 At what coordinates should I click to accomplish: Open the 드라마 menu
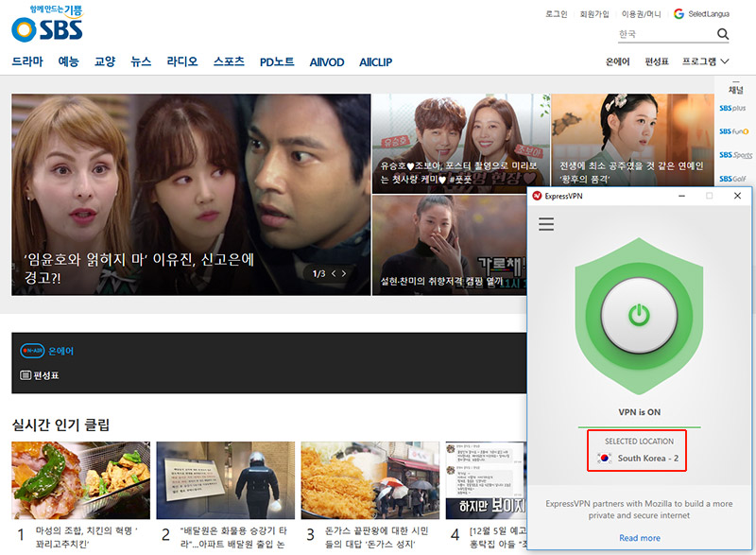27,61
